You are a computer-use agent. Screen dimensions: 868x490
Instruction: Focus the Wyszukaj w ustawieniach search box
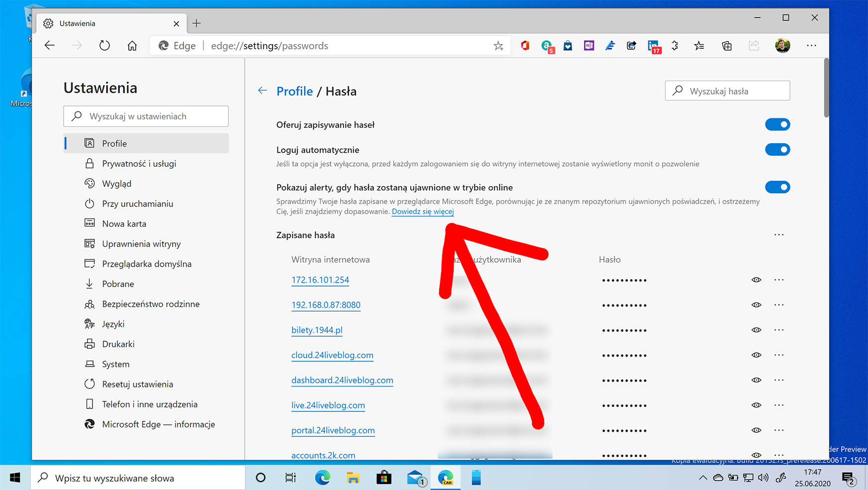146,116
